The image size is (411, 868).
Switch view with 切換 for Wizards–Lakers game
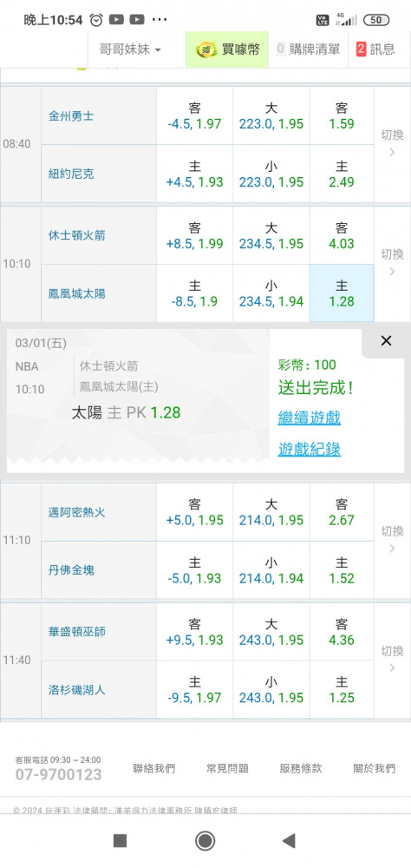tap(392, 660)
